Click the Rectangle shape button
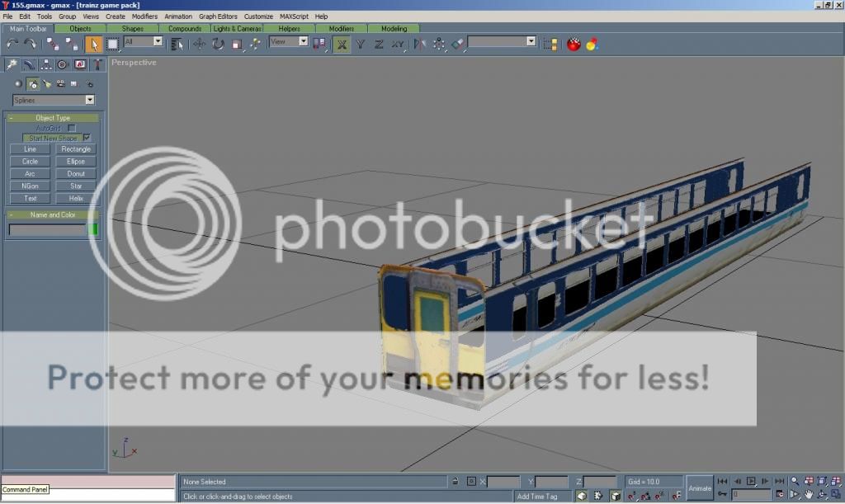 pyautogui.click(x=76, y=149)
